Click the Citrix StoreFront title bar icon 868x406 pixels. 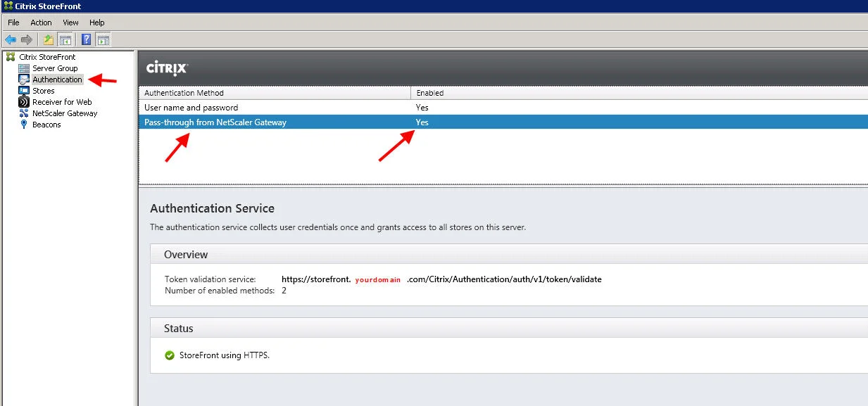[7, 6]
